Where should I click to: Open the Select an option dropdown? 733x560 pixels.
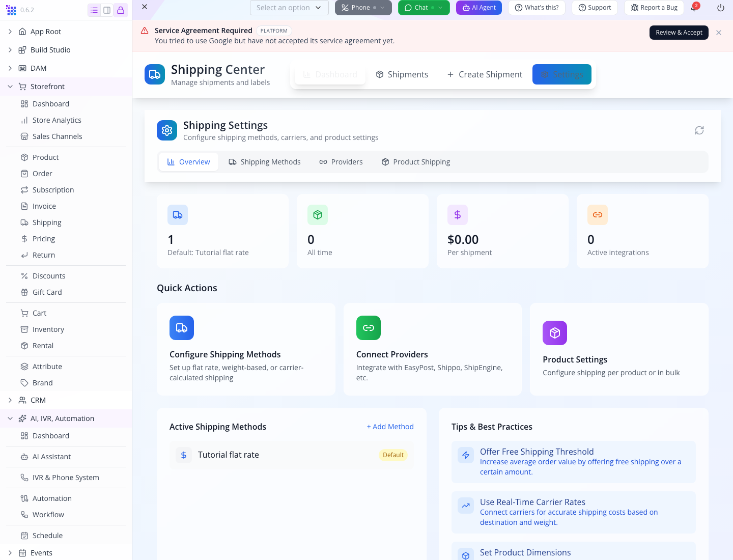click(x=289, y=8)
